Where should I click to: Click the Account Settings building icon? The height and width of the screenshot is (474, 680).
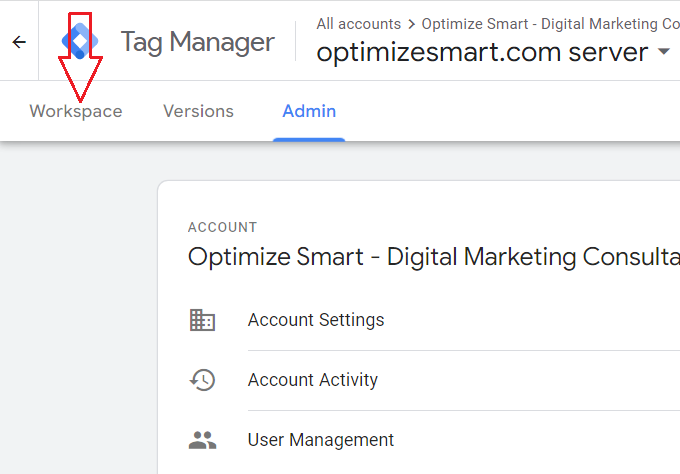point(202,320)
